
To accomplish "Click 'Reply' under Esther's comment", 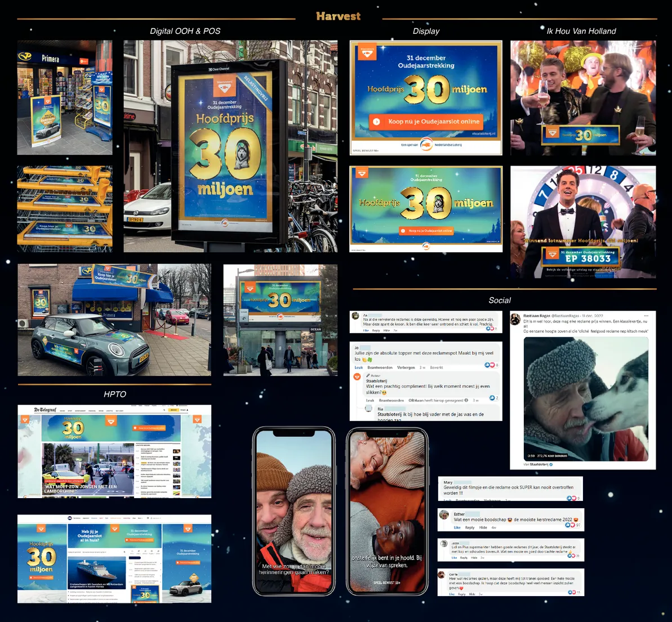I will [x=470, y=528].
